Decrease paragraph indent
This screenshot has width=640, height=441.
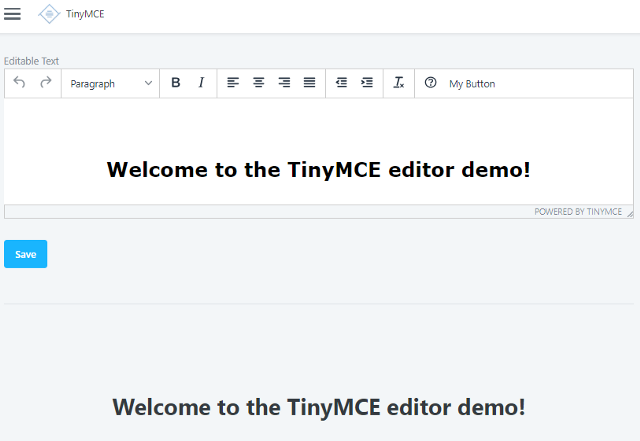point(341,83)
